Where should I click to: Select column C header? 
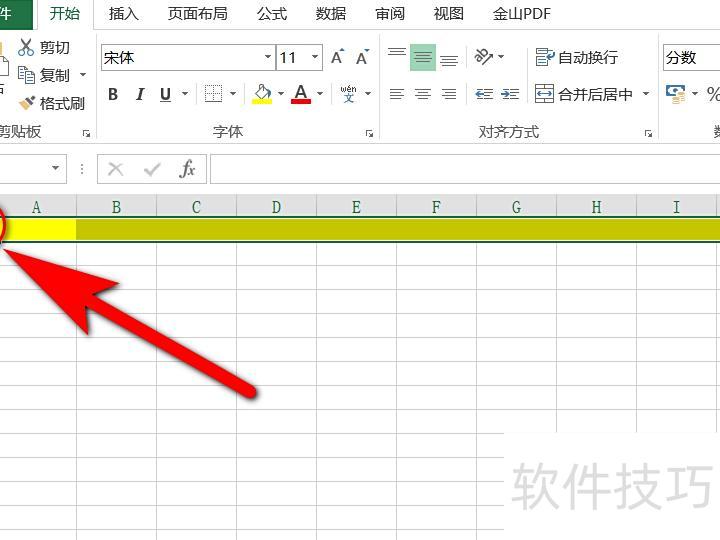pos(197,207)
